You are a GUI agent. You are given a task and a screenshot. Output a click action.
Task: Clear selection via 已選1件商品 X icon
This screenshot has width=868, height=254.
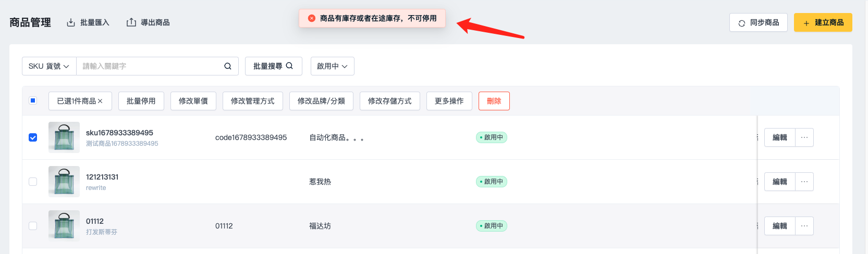point(100,101)
